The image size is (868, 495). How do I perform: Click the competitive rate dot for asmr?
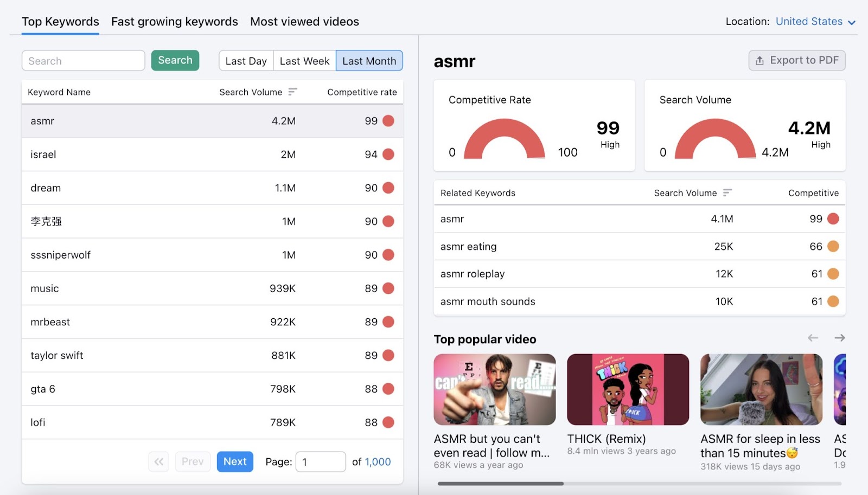(x=387, y=121)
